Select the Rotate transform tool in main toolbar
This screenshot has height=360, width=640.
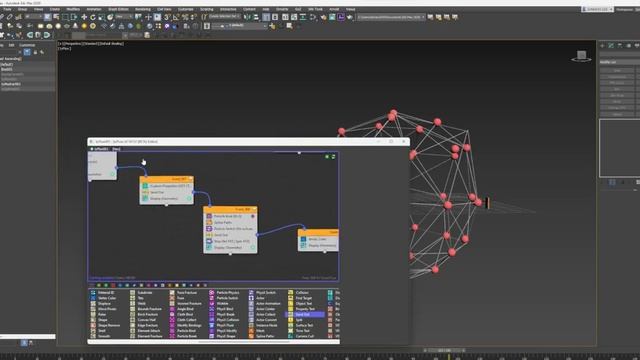coord(93,17)
